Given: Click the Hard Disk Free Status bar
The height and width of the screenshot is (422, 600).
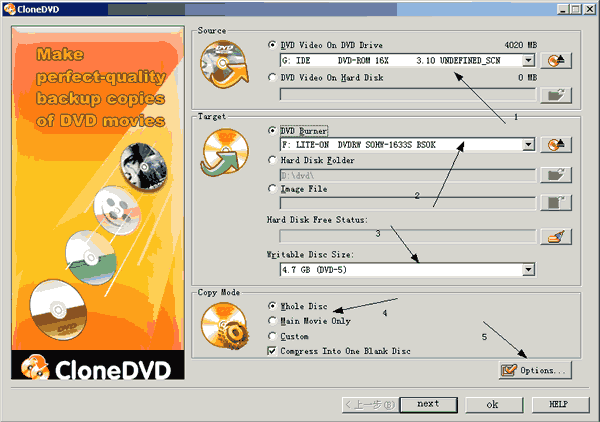Looking at the screenshot, I should pos(408,236).
